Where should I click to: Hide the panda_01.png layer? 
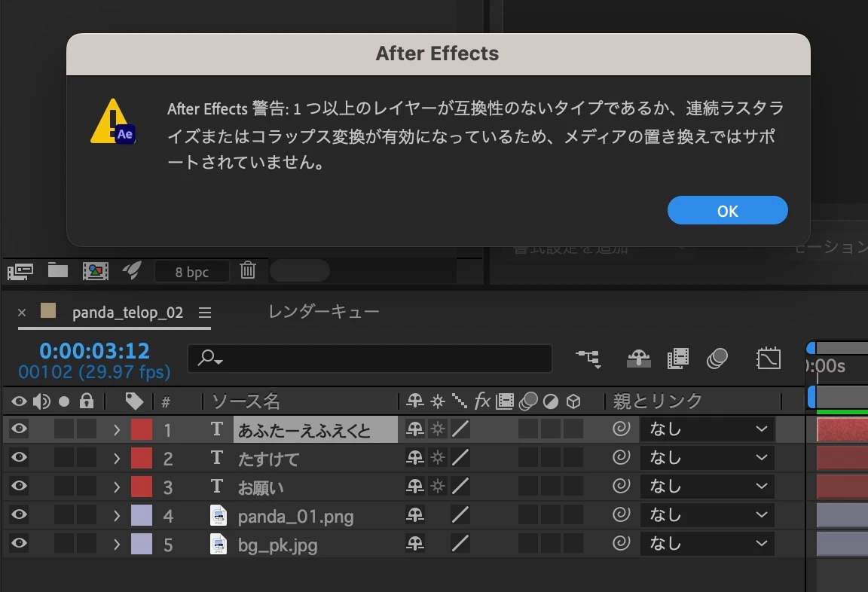[19, 514]
